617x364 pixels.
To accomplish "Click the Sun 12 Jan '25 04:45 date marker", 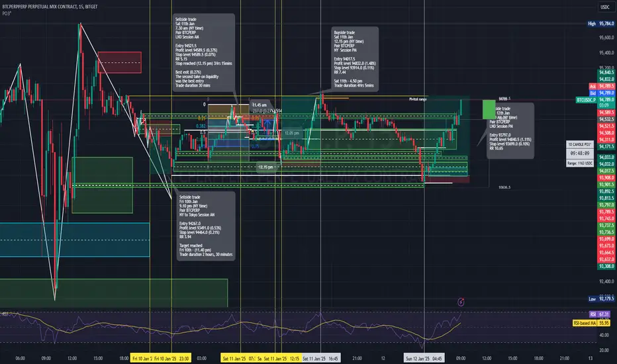I will (x=424, y=359).
